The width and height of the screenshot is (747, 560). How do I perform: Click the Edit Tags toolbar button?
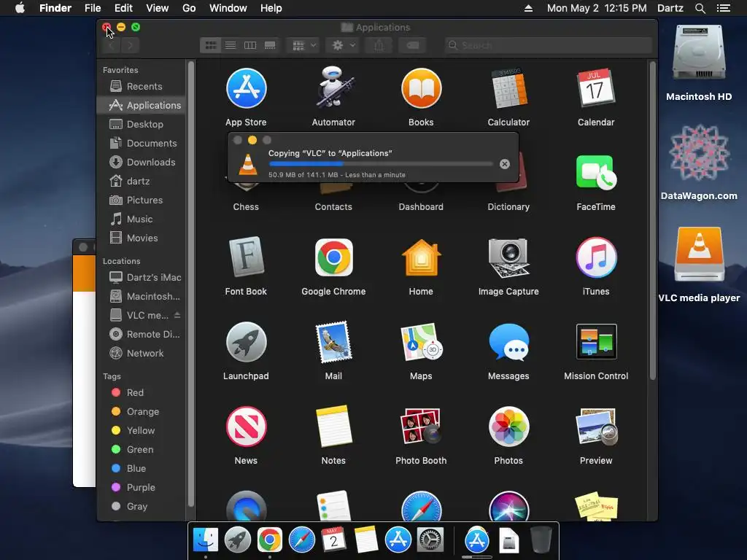click(413, 45)
